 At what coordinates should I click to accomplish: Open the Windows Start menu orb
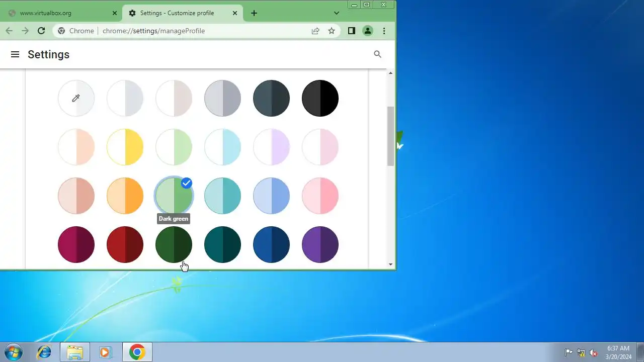[x=13, y=352]
